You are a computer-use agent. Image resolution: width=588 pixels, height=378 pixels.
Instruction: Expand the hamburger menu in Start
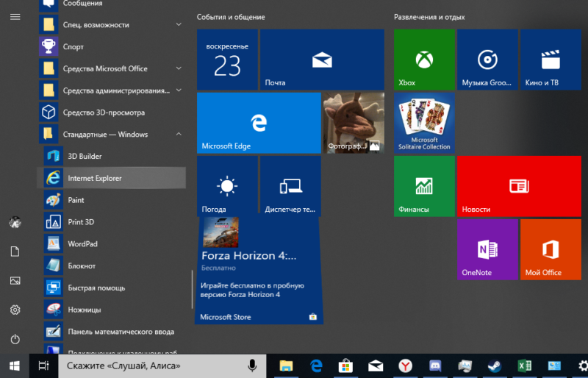coord(15,17)
